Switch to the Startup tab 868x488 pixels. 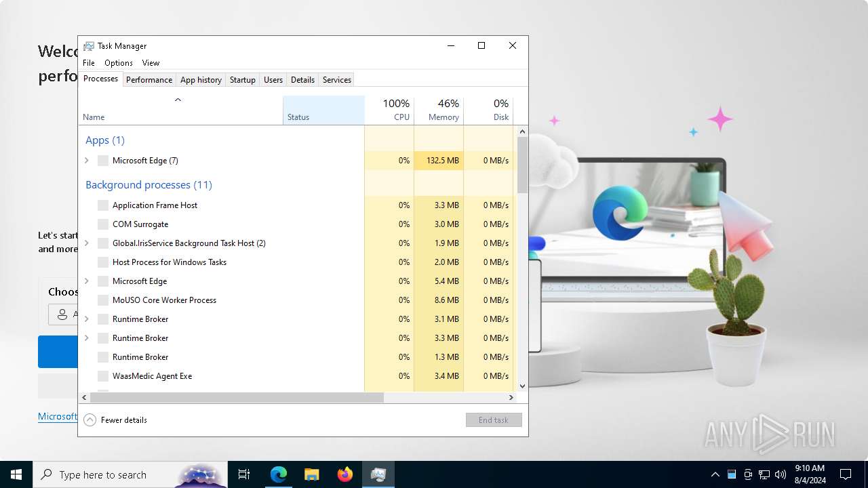pyautogui.click(x=242, y=80)
